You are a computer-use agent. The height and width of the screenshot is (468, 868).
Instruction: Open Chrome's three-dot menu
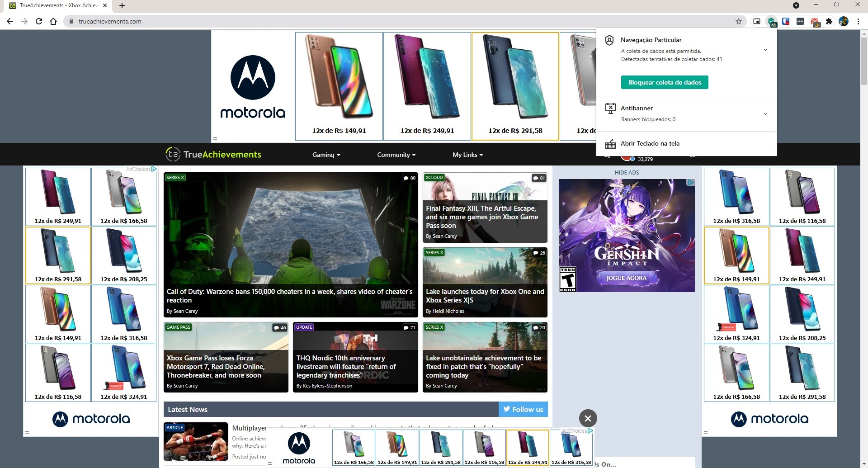click(858, 21)
